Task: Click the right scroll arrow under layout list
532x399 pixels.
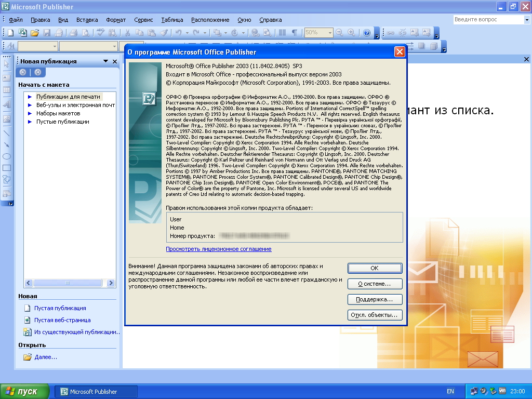Action: (x=111, y=283)
